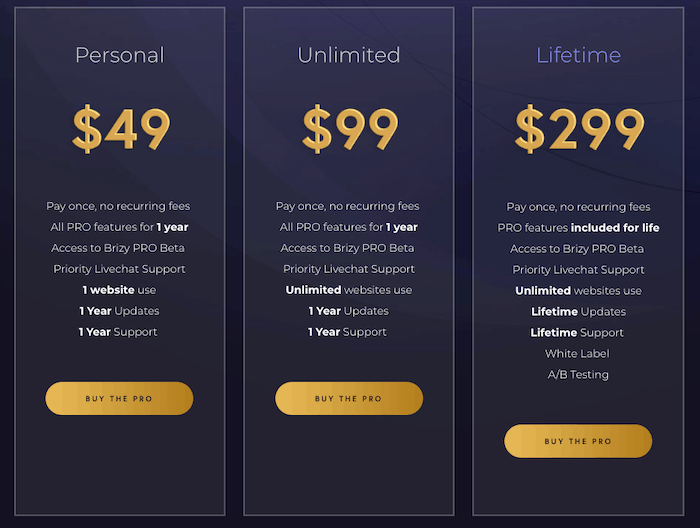
Task: Click the Unlimited plan title
Action: 349,55
